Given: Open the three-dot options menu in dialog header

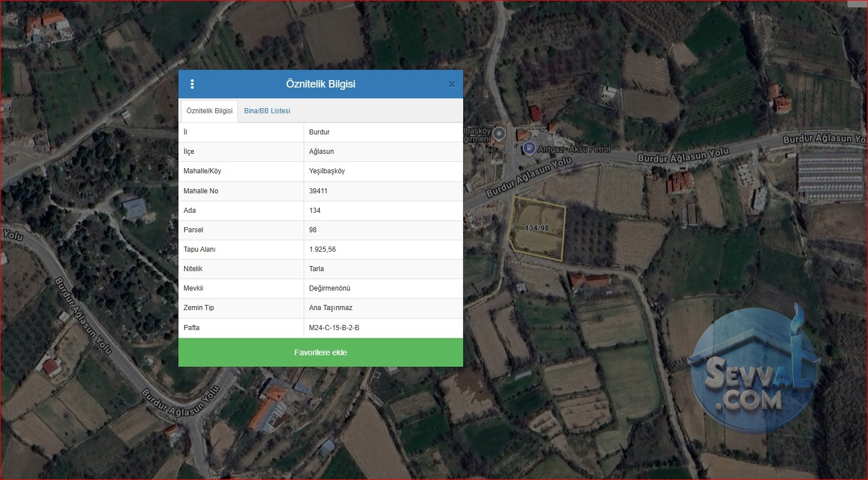Looking at the screenshot, I should (192, 84).
